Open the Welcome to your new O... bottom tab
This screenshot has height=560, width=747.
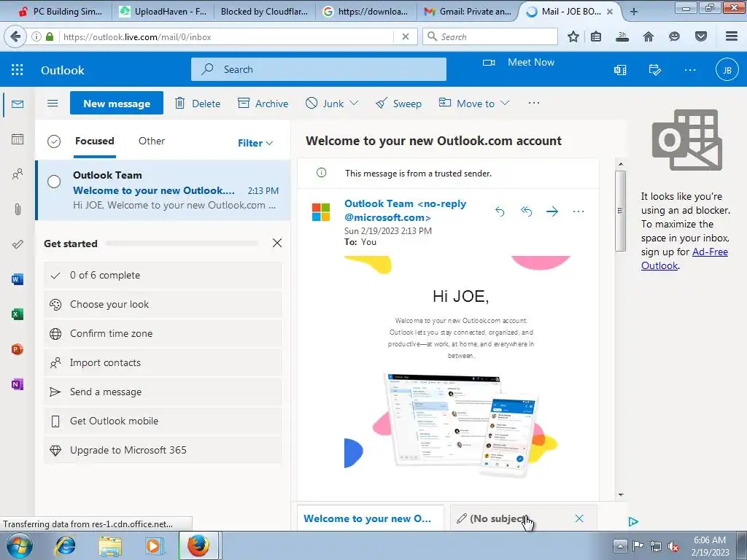[370, 518]
